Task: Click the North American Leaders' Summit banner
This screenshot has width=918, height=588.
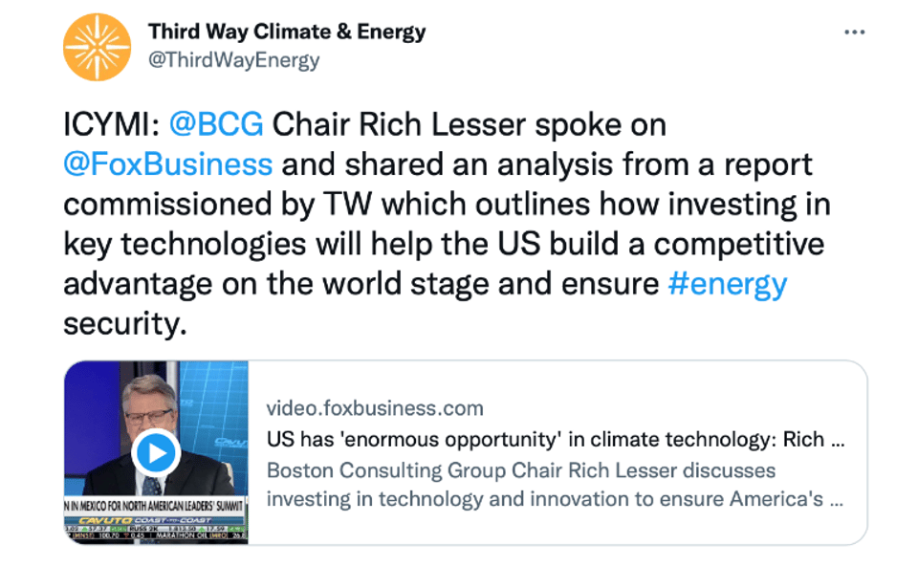Action: pyautogui.click(x=155, y=504)
